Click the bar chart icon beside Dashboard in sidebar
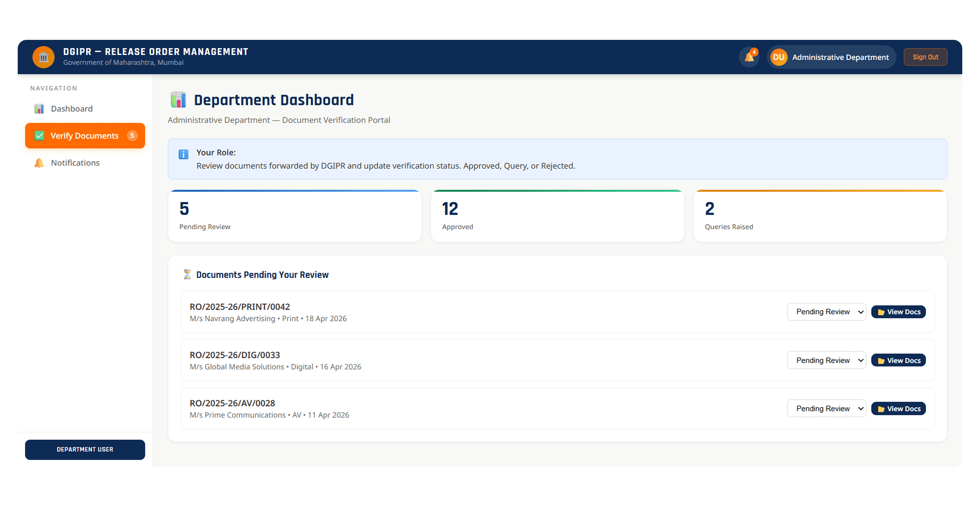The height and width of the screenshot is (507, 980). [39, 109]
